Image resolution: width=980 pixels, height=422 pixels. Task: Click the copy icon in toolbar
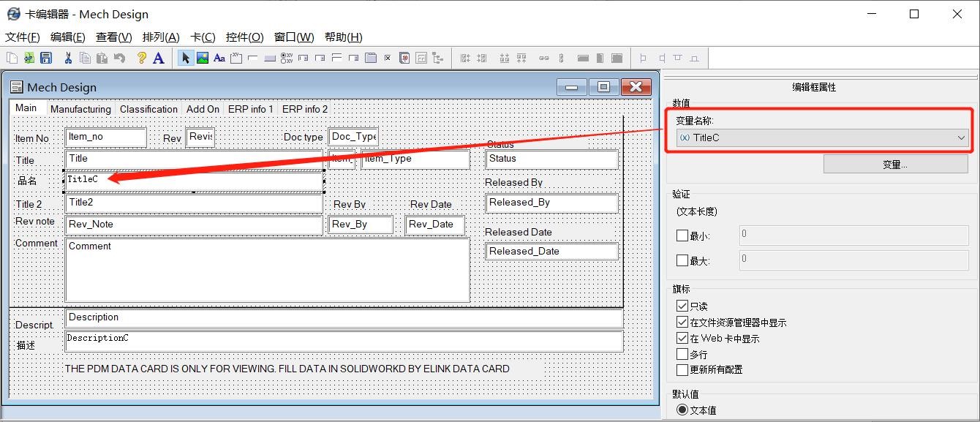85,58
